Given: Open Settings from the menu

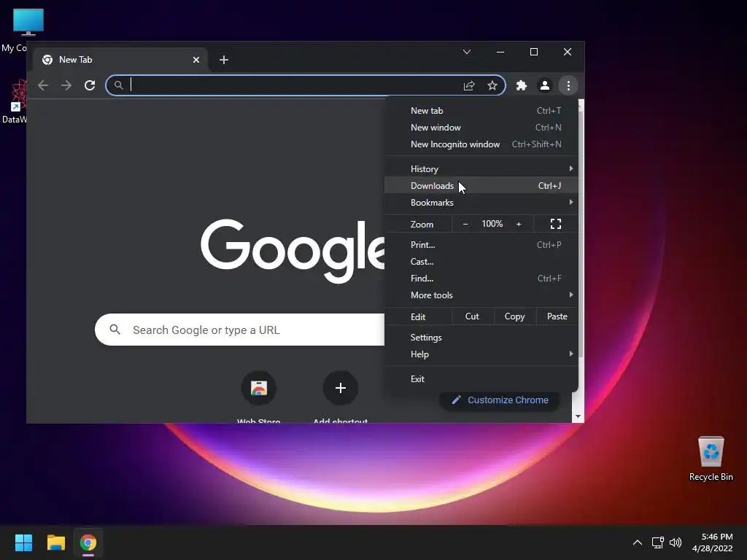Looking at the screenshot, I should pos(481,338).
